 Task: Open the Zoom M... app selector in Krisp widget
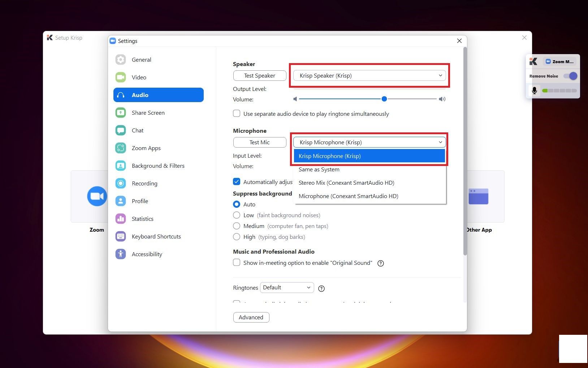click(x=560, y=62)
